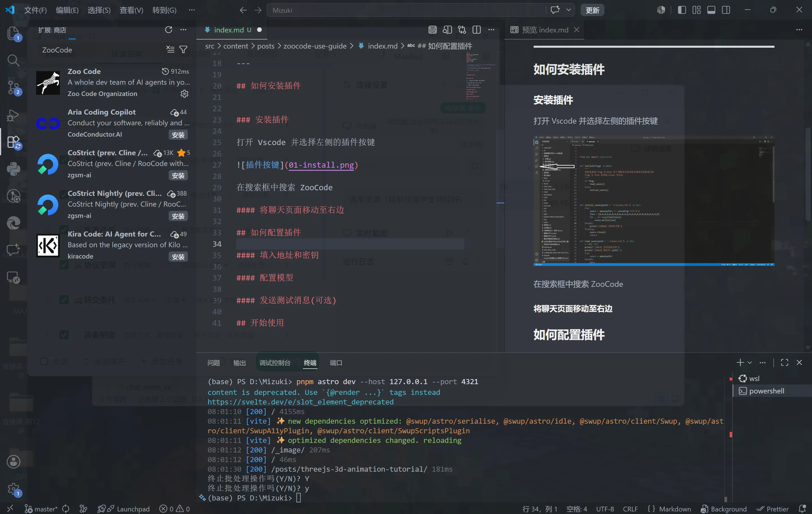
Task: Open the notifications bell in the status bar
Action: pyautogui.click(x=803, y=509)
